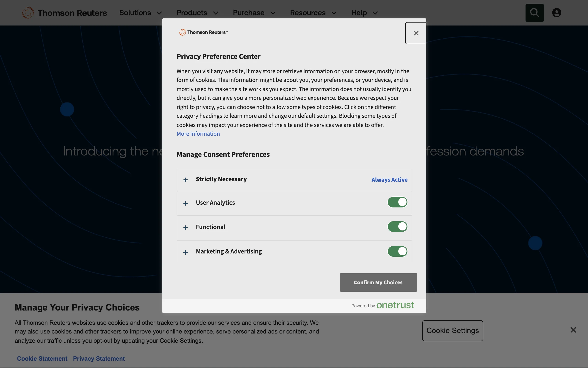
Task: Click the Privacy Preference Center heading
Action: [x=218, y=57]
